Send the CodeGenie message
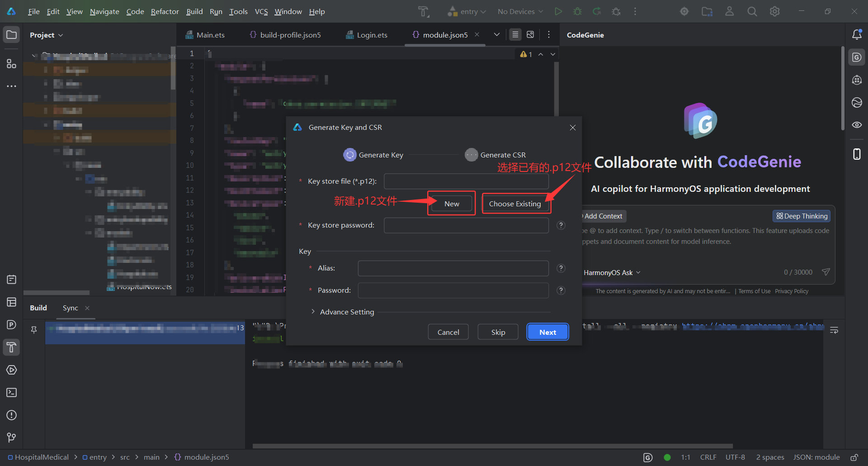 tap(826, 272)
